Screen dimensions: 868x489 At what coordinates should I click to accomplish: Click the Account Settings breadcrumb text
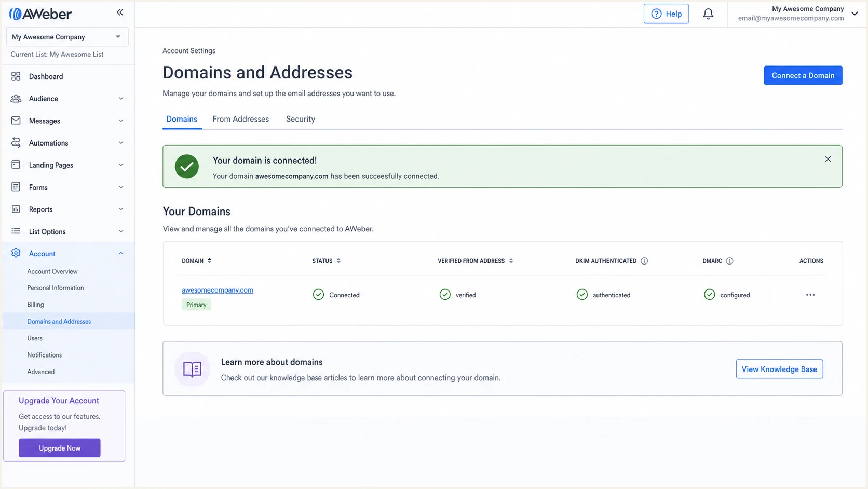click(189, 50)
